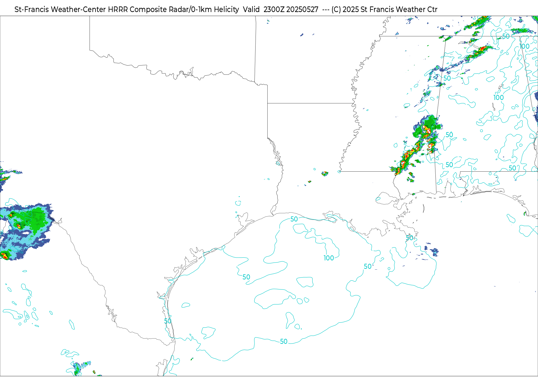Click the "50" label on the southernmost Gulf contour edge
The image size is (538, 392).
pyautogui.click(x=284, y=342)
